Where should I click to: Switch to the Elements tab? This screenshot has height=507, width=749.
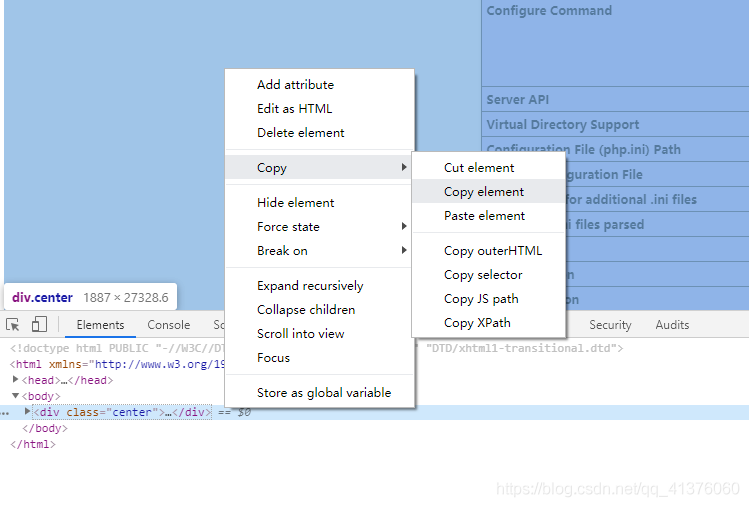click(x=100, y=325)
